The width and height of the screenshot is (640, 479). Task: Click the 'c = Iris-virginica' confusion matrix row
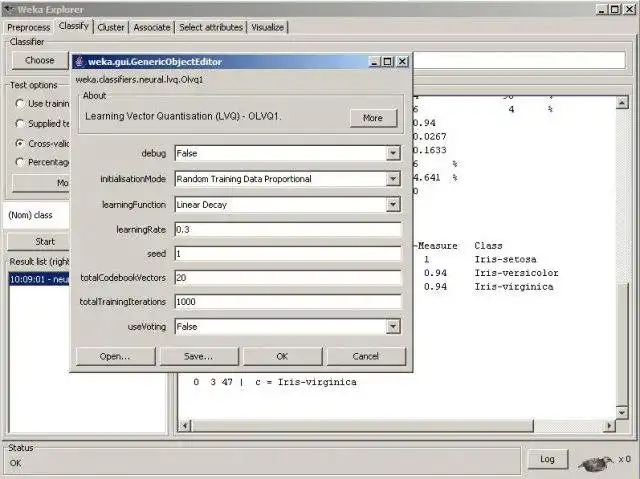tap(275, 382)
